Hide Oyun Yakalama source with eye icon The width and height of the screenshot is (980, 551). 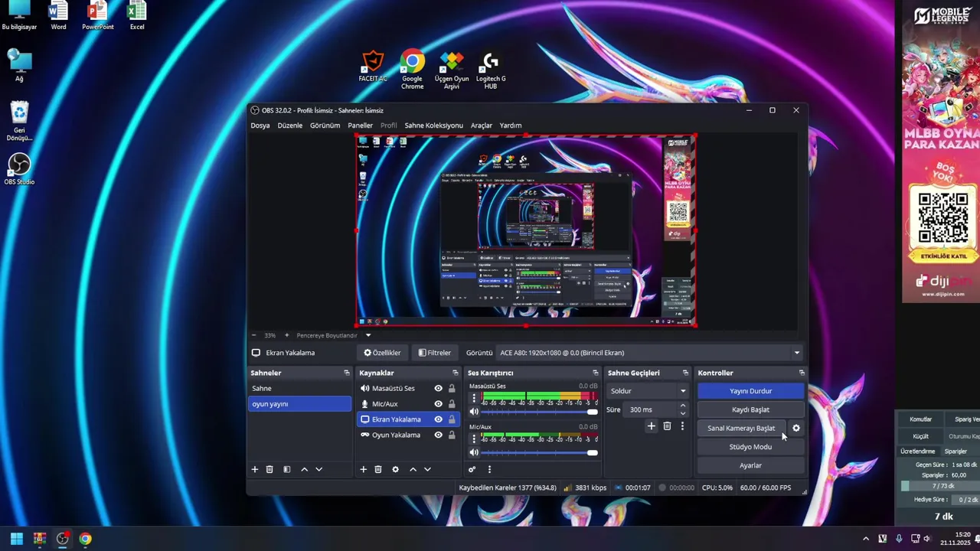click(x=439, y=435)
